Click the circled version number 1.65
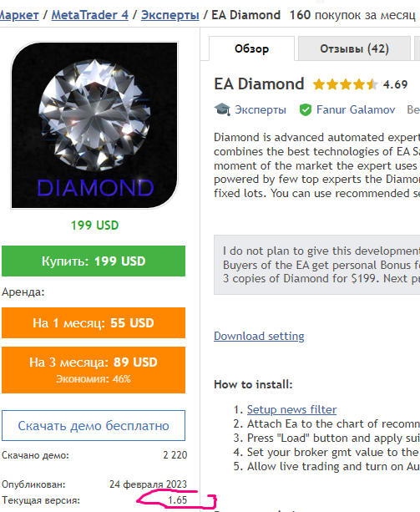This screenshot has height=512, width=420. click(178, 500)
